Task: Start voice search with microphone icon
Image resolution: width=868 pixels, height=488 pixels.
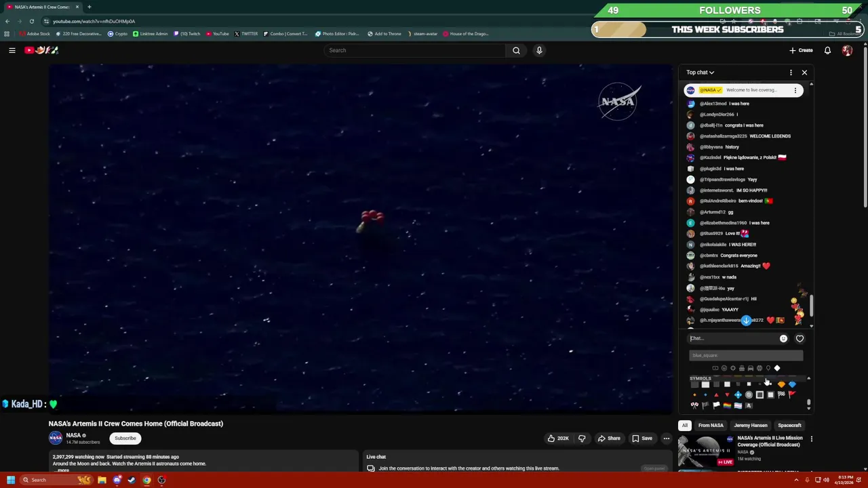Action: [539, 50]
